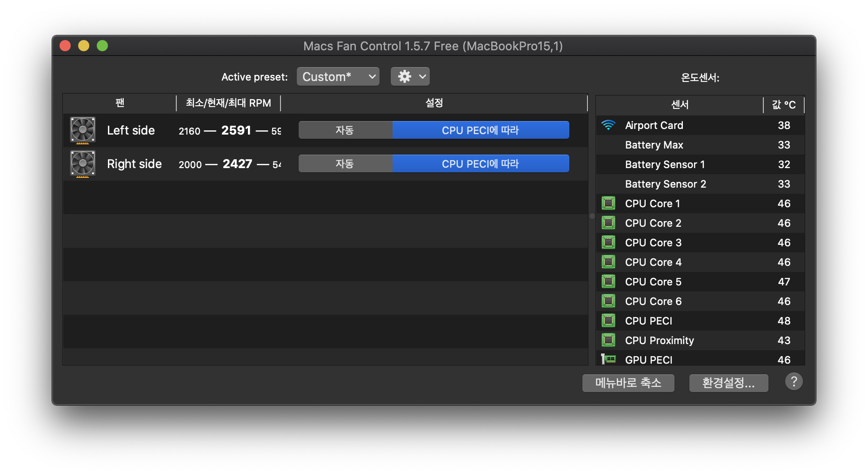Select the CPU Core 1 label
This screenshot has width=868, height=474.
click(653, 203)
